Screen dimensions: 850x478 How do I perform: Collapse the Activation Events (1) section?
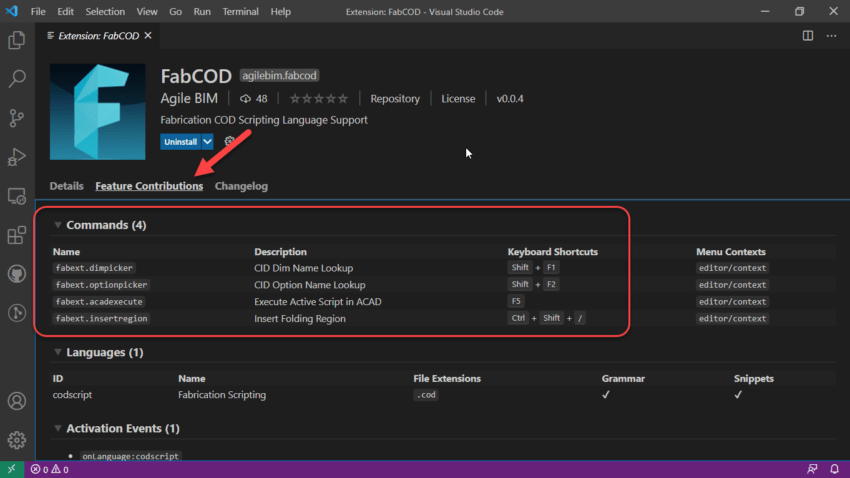pos(57,428)
